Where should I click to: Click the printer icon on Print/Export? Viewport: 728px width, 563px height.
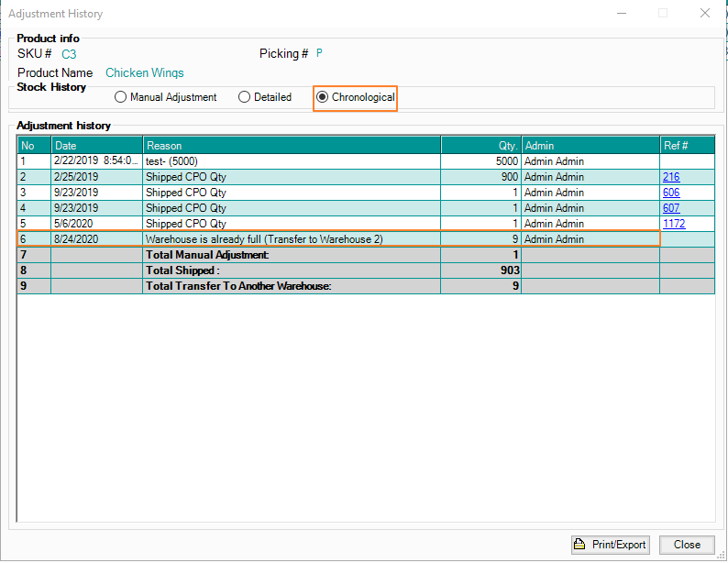tap(579, 545)
